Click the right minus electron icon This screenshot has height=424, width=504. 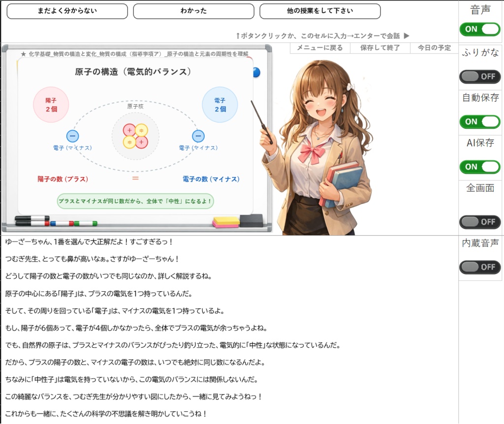coord(198,136)
